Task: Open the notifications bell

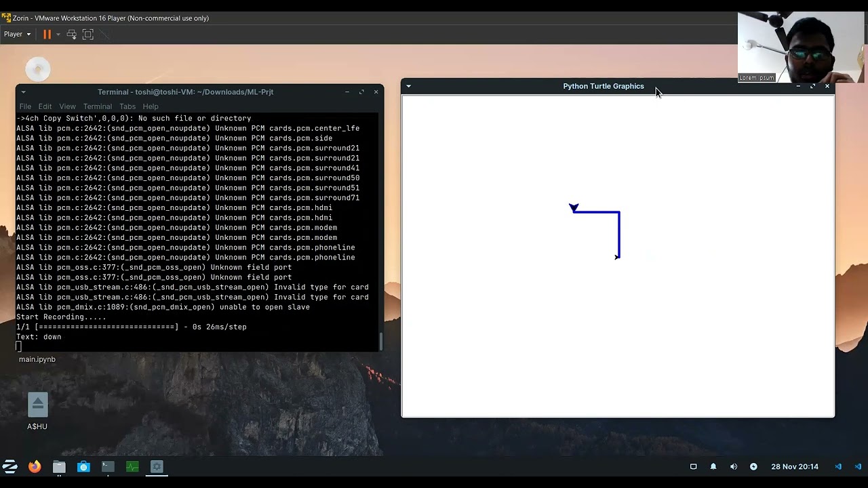Action: (x=713, y=466)
